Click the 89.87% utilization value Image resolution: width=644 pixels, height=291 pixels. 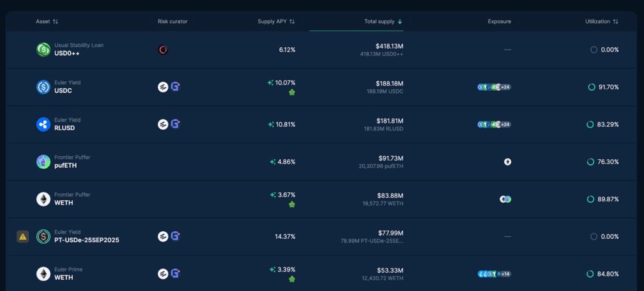click(608, 199)
